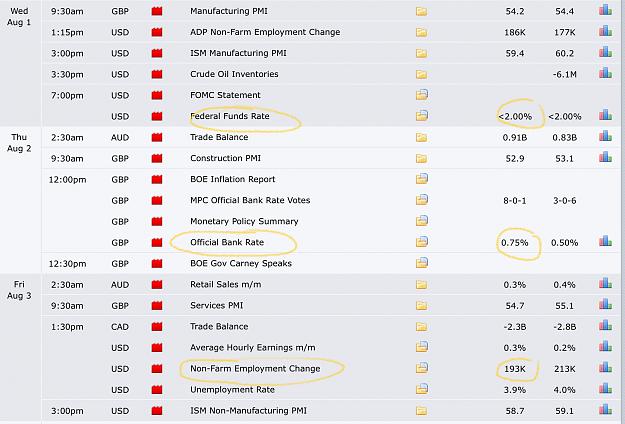Viewport: 625px width, 424px height.
Task: Click red impact icon for Crude Oil Inventories
Action: [157, 74]
